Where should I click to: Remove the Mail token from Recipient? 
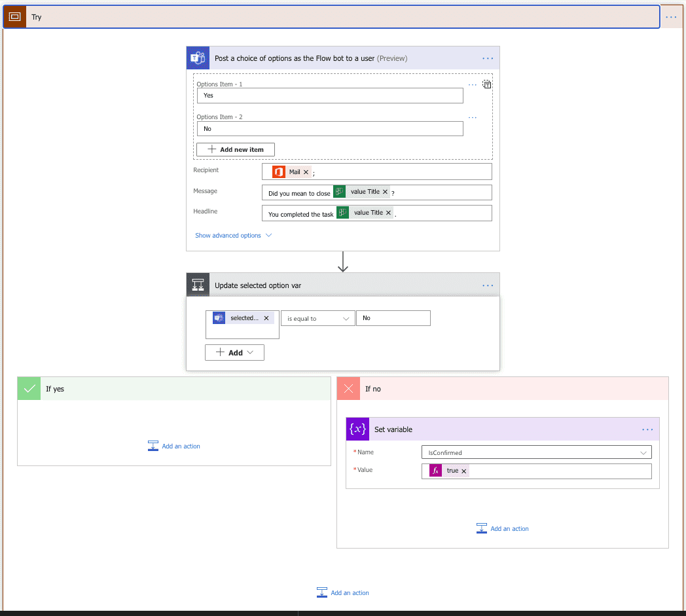click(306, 172)
